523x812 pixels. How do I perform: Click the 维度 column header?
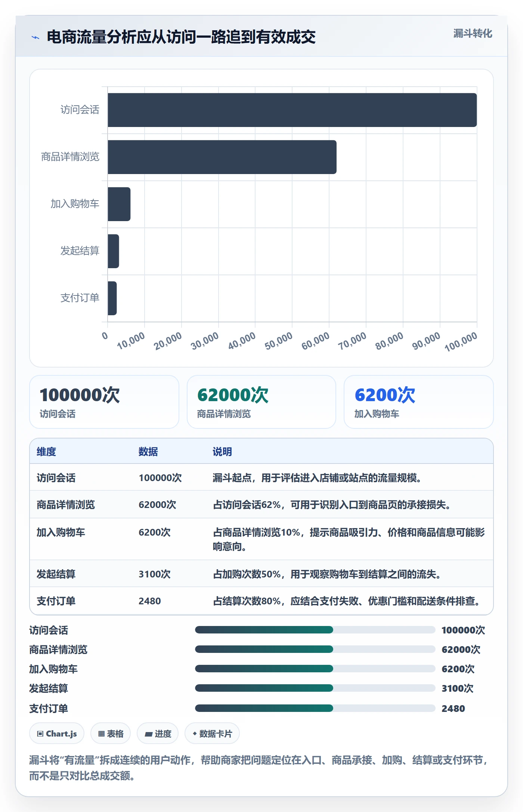coord(46,452)
